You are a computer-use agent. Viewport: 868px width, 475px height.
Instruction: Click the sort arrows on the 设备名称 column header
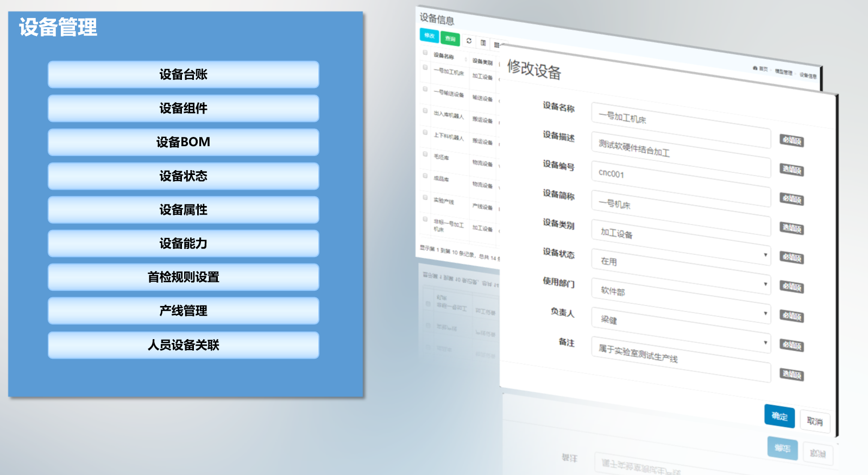coord(466,59)
